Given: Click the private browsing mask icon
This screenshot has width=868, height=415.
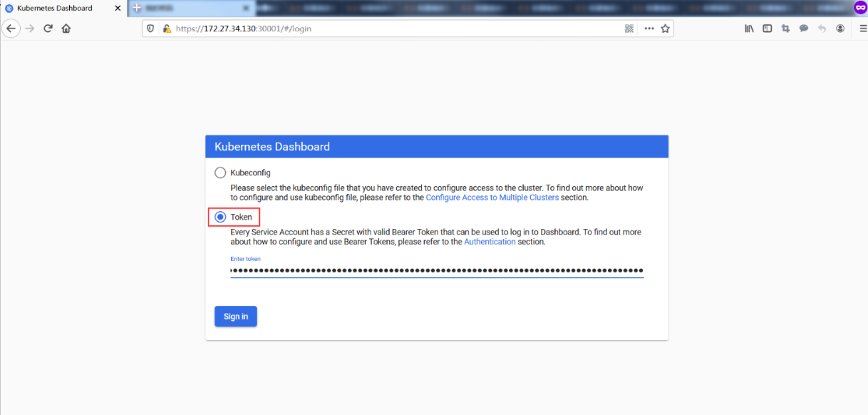Looking at the screenshot, I should (x=860, y=7).
